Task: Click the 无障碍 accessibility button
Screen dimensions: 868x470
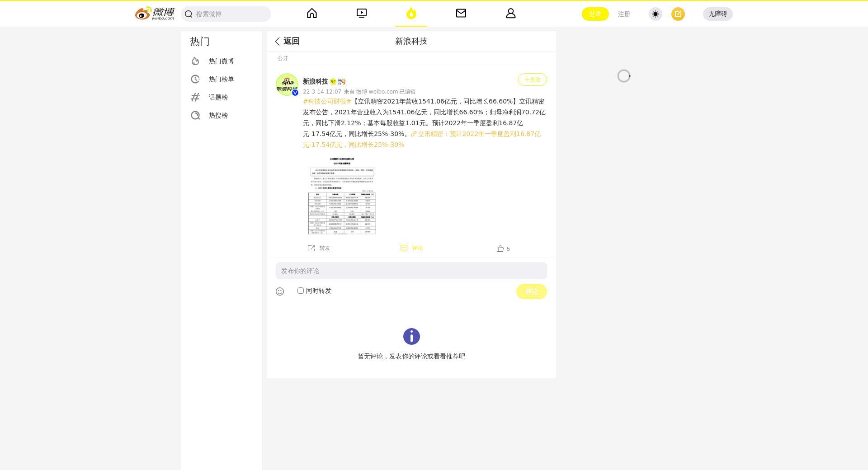Action: point(717,14)
